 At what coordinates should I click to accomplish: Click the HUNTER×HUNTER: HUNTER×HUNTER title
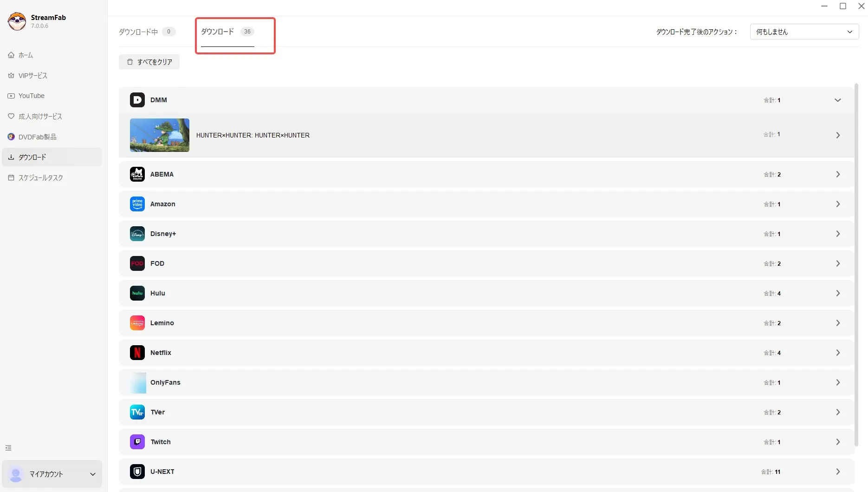click(x=253, y=135)
